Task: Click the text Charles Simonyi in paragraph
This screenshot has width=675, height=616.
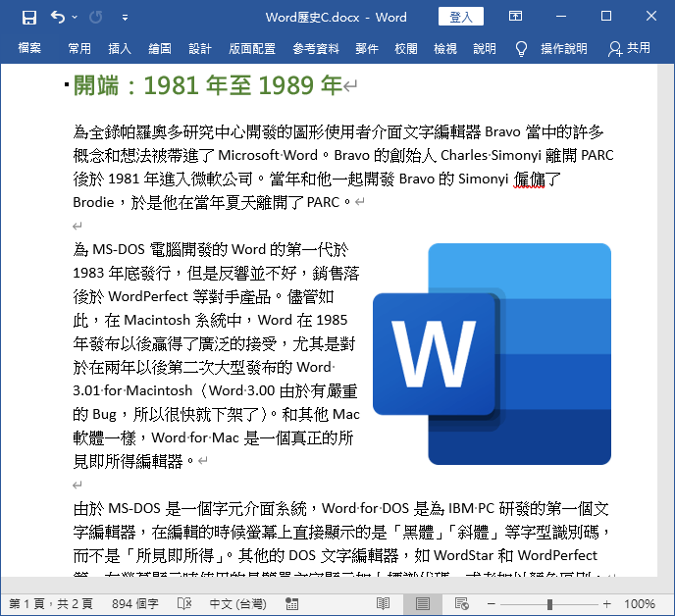Action: [x=491, y=155]
